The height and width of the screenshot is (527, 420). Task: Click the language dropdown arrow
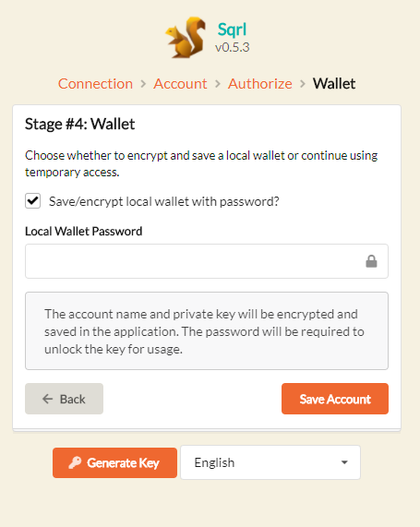click(344, 462)
